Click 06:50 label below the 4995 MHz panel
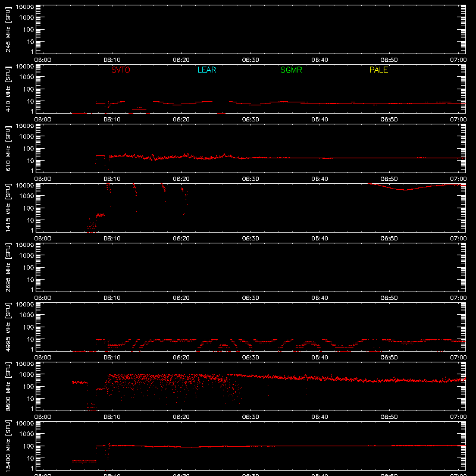The height and width of the screenshot is (476, 476). pos(389,358)
